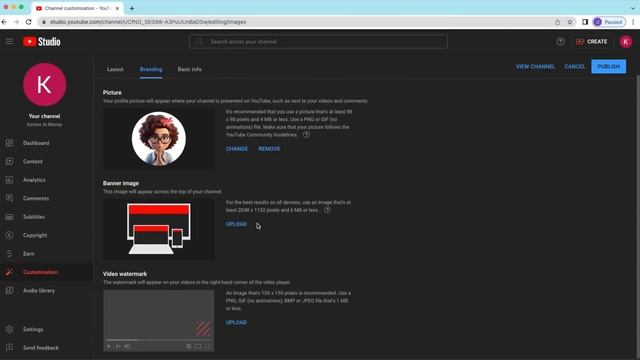The width and height of the screenshot is (640, 360).
Task: Click CHANGE under profile picture
Action: point(237,149)
